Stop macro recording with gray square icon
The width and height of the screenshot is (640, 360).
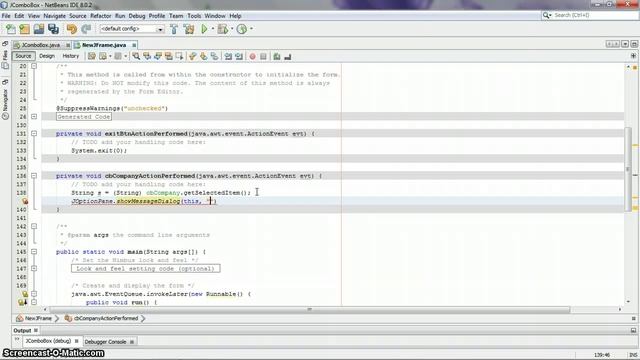point(263,56)
